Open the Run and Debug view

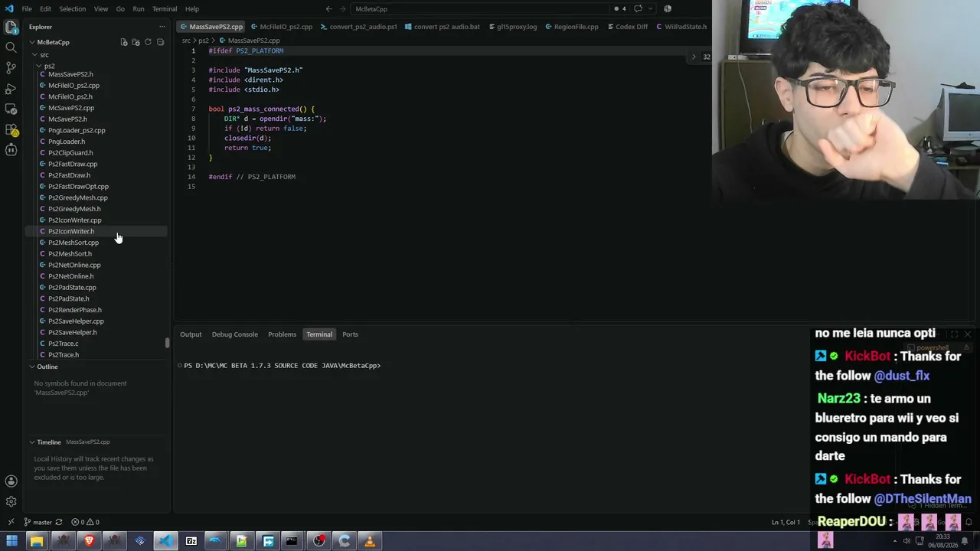coord(11,89)
